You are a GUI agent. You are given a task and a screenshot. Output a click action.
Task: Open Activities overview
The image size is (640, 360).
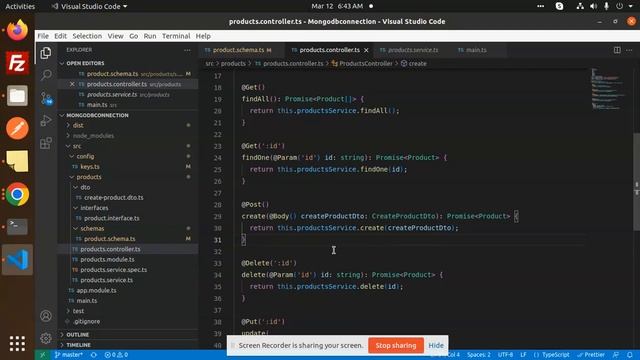tap(20, 6)
